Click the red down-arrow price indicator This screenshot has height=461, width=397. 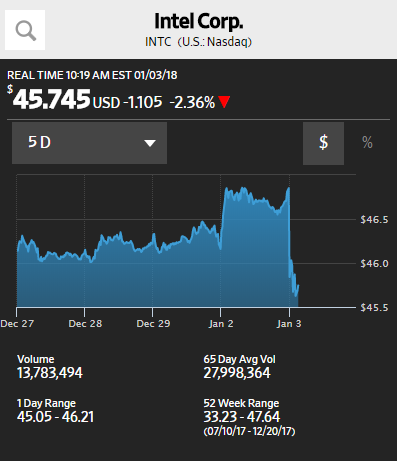(224, 102)
